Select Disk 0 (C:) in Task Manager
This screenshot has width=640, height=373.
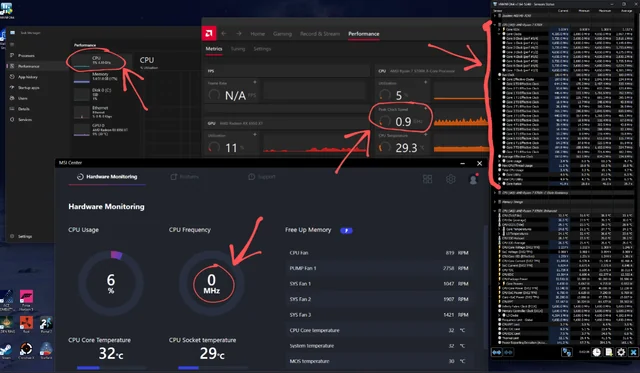click(101, 94)
